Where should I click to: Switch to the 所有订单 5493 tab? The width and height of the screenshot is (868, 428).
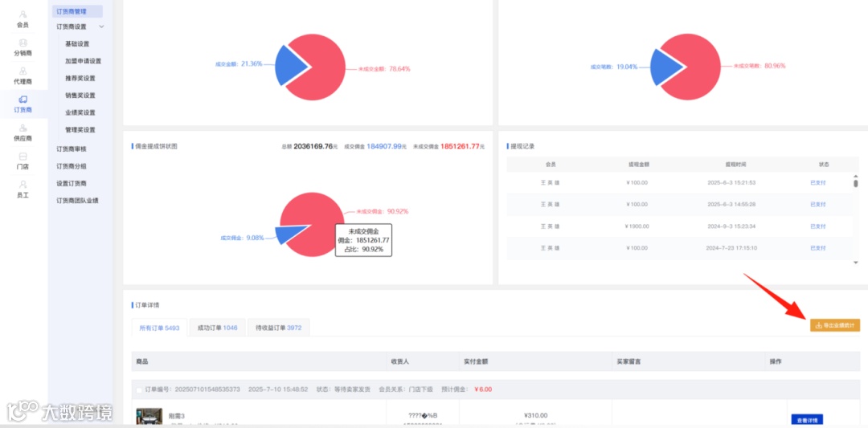tap(159, 328)
